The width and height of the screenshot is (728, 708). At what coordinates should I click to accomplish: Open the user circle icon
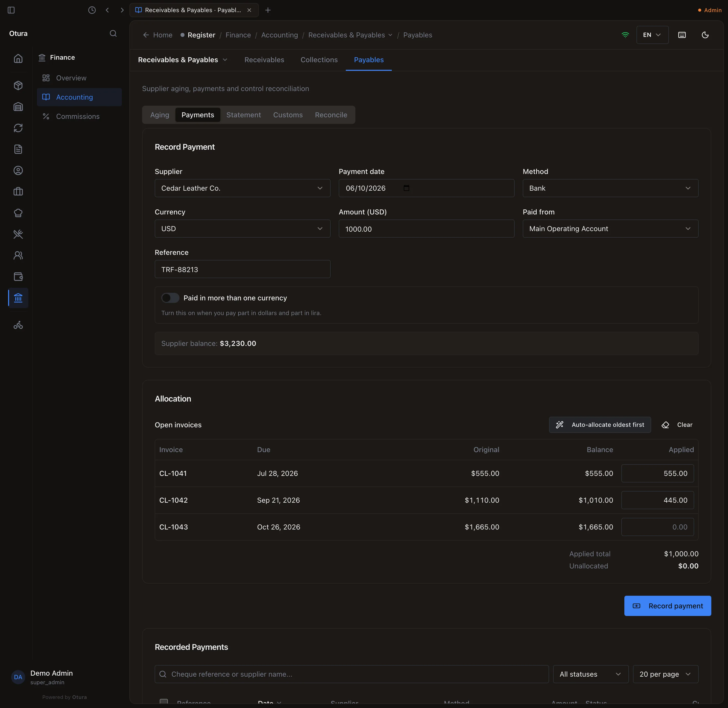click(x=18, y=170)
